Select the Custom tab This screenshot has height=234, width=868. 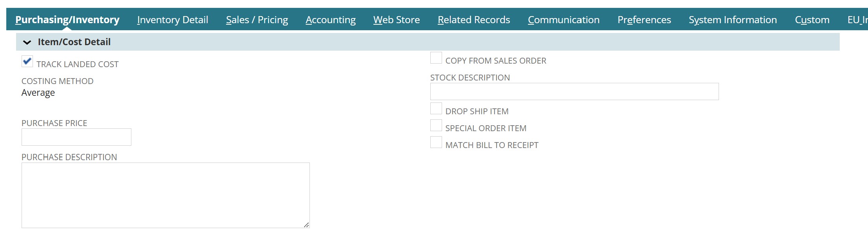[x=812, y=20]
